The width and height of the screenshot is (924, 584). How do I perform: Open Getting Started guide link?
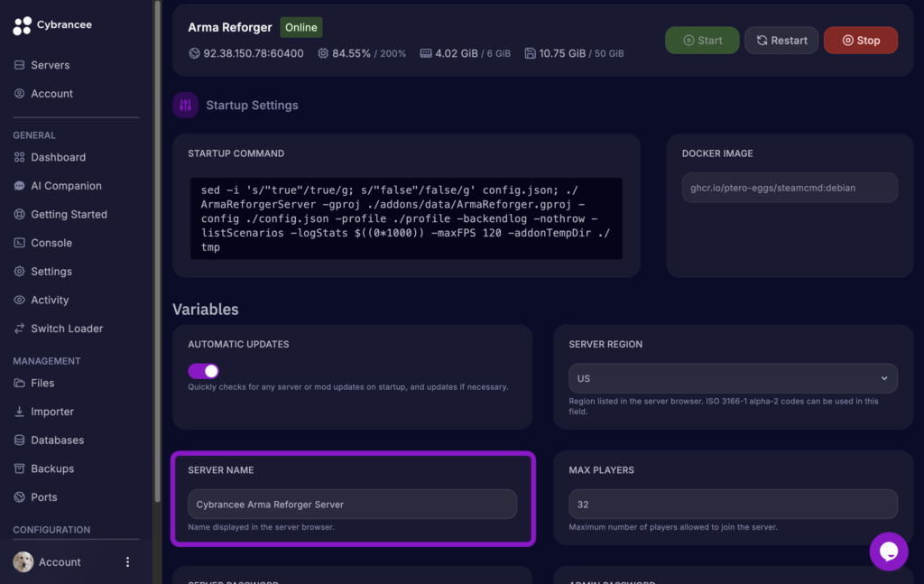(x=69, y=215)
